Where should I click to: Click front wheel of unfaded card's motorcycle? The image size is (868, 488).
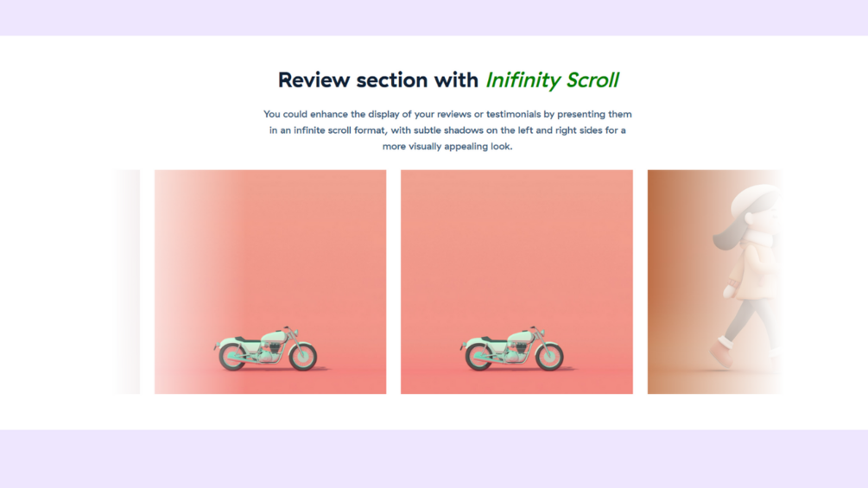pyautogui.click(x=549, y=357)
